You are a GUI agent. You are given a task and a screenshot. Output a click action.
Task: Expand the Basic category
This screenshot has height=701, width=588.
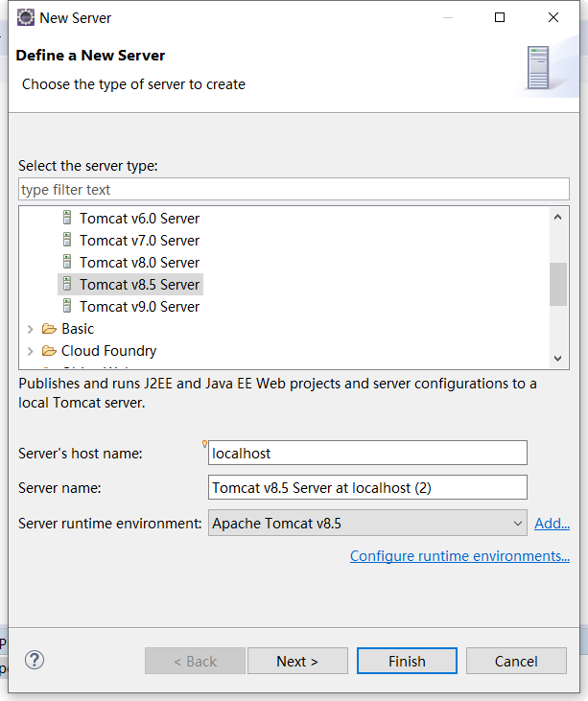coord(31,329)
